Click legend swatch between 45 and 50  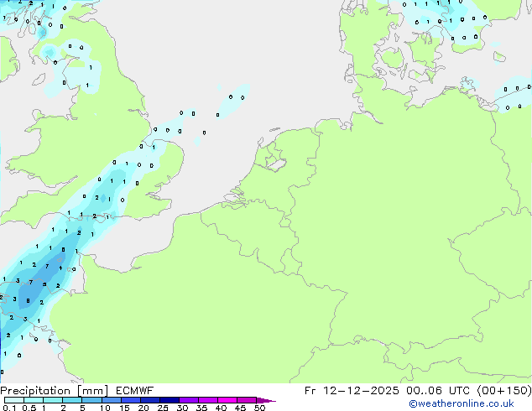click(247, 400)
